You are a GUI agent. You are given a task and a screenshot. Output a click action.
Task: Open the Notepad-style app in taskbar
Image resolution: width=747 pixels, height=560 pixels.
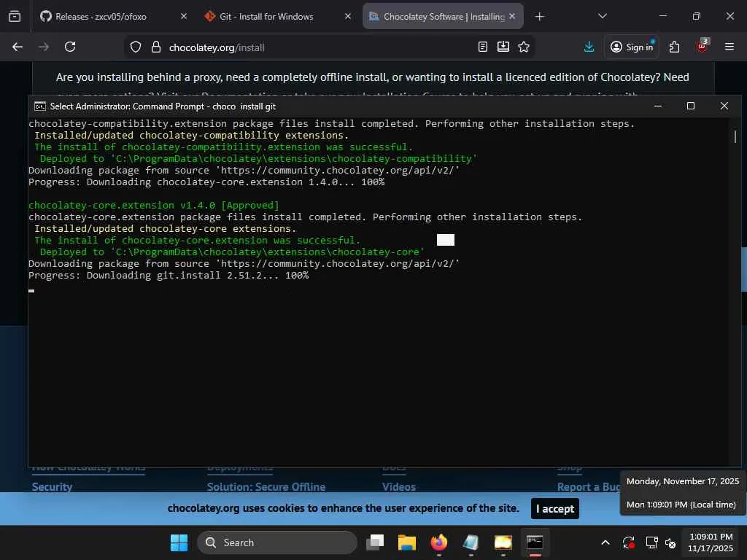tap(471, 542)
